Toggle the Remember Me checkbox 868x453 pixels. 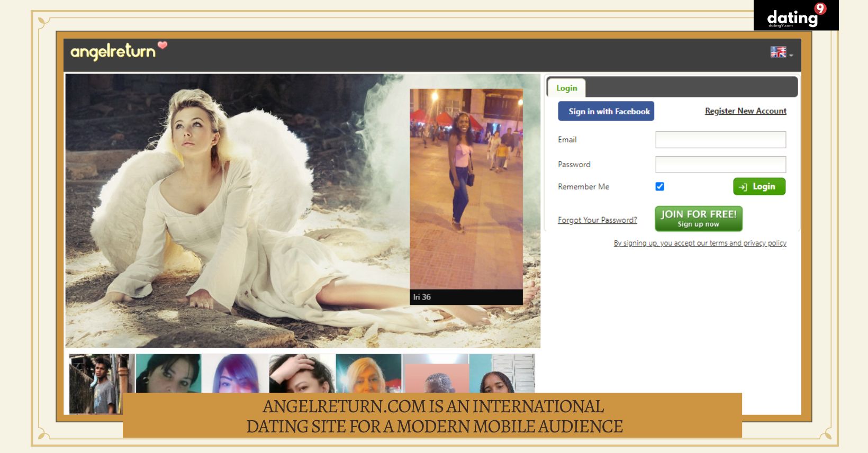click(x=659, y=186)
